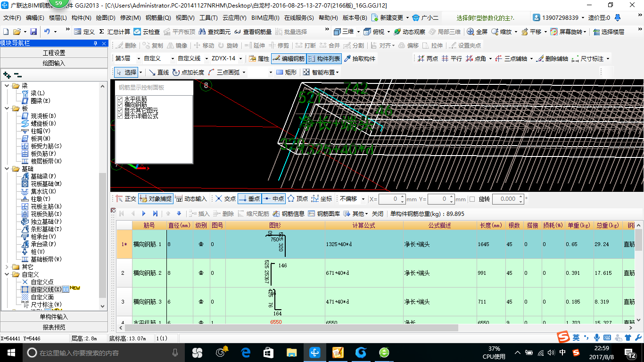644x362 pixels.
Task: Select the 平移 (Pan) tool
Action: [x=531, y=32]
